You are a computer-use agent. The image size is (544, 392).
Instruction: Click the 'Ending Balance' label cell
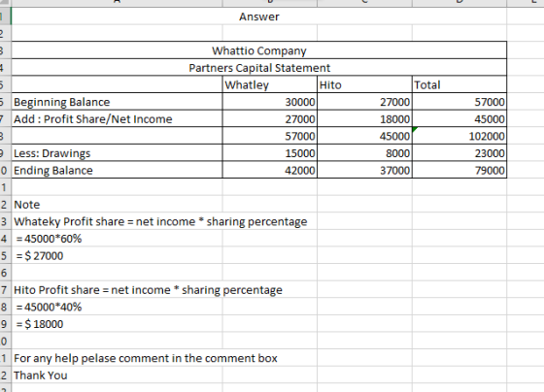[117, 170]
